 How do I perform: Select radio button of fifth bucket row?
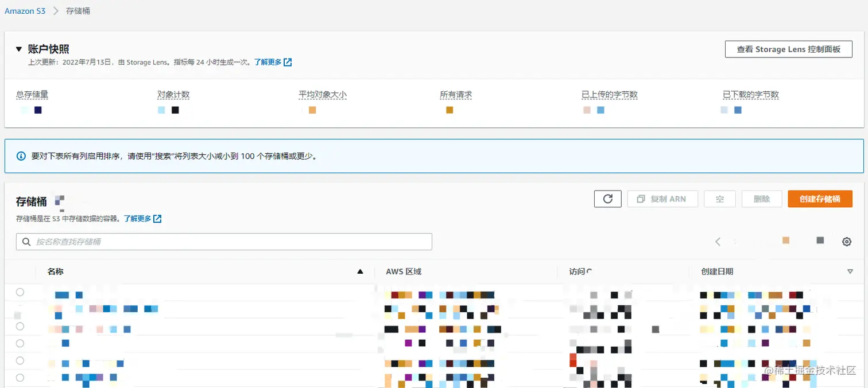tap(20, 360)
